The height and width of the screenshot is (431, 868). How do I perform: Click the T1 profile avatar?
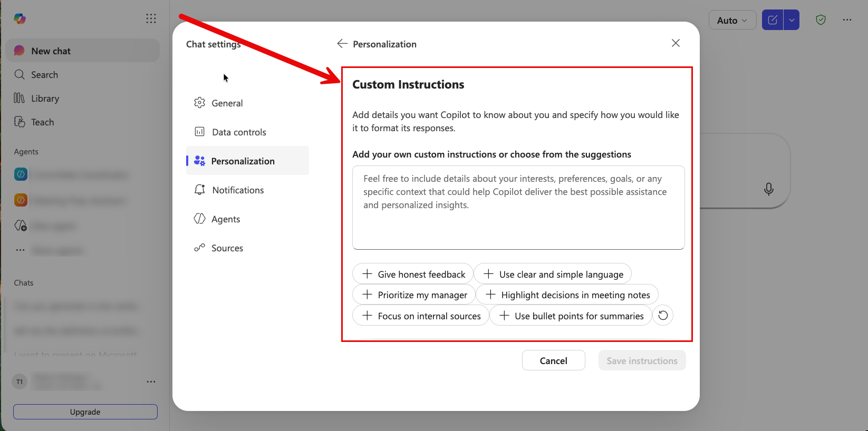(x=20, y=382)
